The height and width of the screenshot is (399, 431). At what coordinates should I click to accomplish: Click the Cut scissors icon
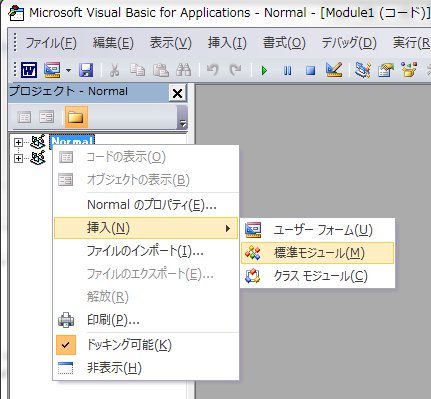[114, 70]
